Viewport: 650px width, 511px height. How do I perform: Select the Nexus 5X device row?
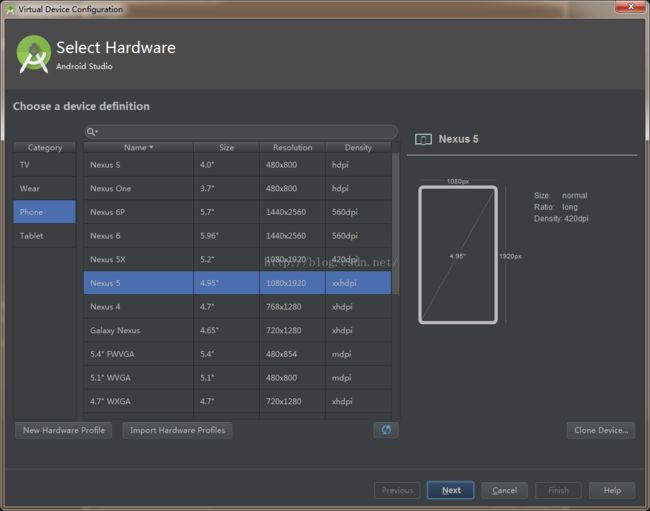coord(237,259)
